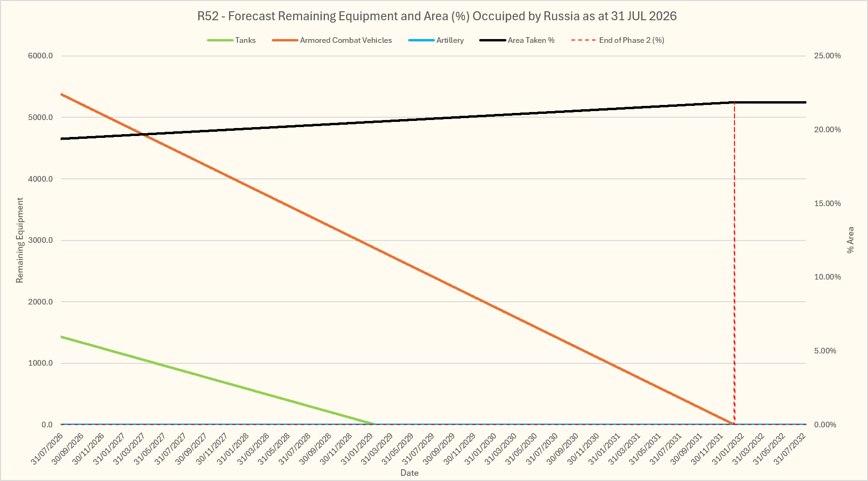Click the 25.00% right axis label
Viewport: 868px width, 481px height.
coord(828,56)
